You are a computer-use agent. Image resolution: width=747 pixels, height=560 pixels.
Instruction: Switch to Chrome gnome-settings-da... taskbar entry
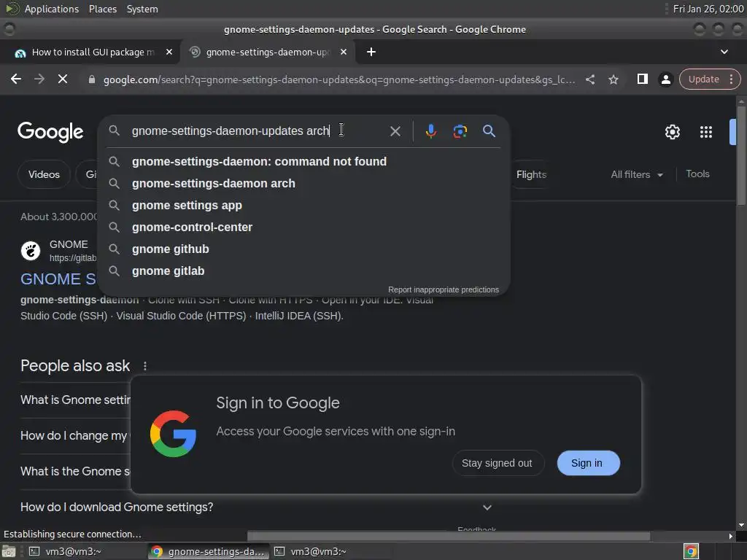click(209, 551)
